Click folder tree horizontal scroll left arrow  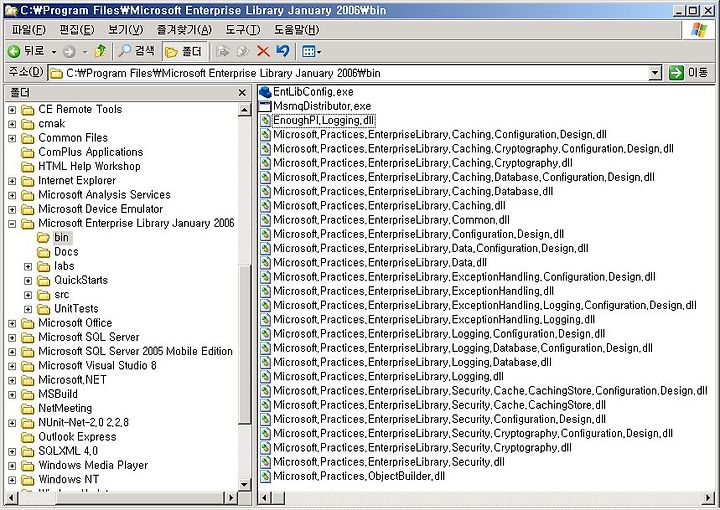coord(11,498)
